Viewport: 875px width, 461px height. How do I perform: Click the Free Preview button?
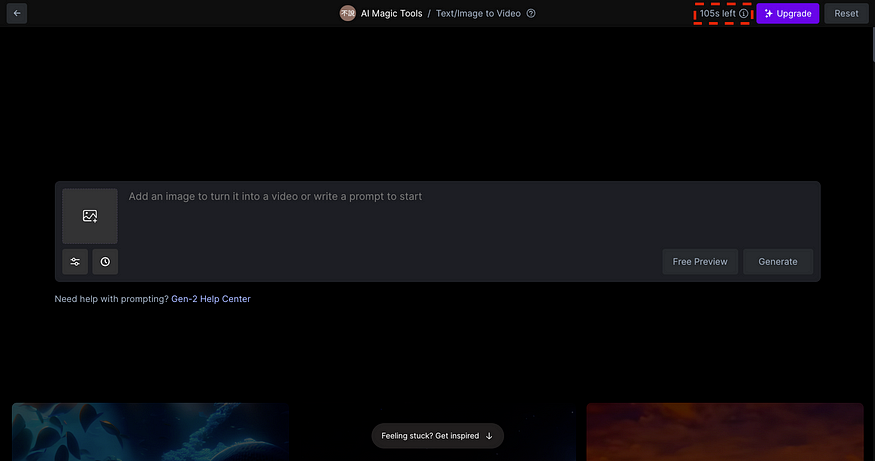tap(700, 262)
